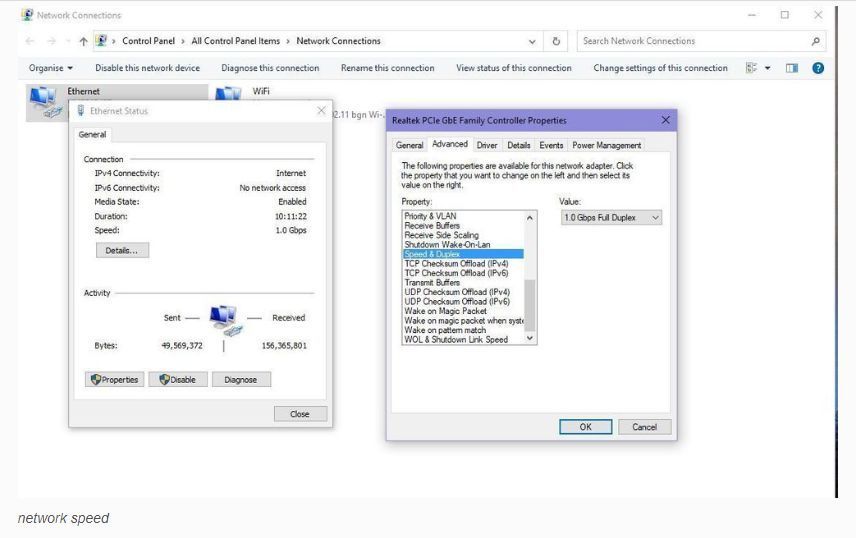Click property list scroll up arrow
The image size is (856, 538).
pos(530,217)
